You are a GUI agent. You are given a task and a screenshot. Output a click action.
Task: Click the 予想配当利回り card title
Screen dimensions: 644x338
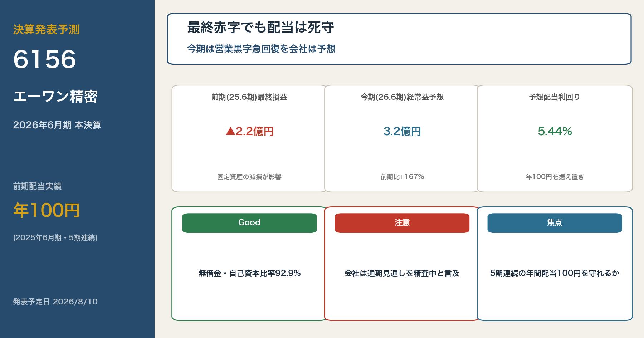(x=555, y=97)
